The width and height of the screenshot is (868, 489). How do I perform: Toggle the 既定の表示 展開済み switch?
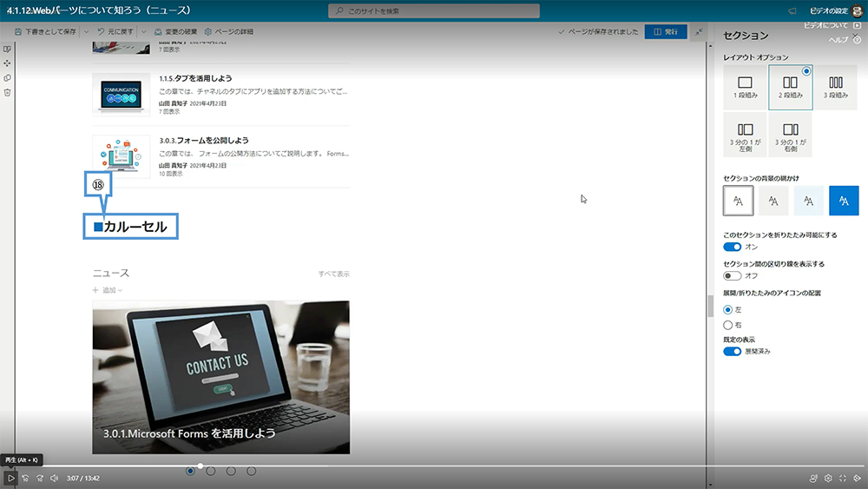click(733, 351)
